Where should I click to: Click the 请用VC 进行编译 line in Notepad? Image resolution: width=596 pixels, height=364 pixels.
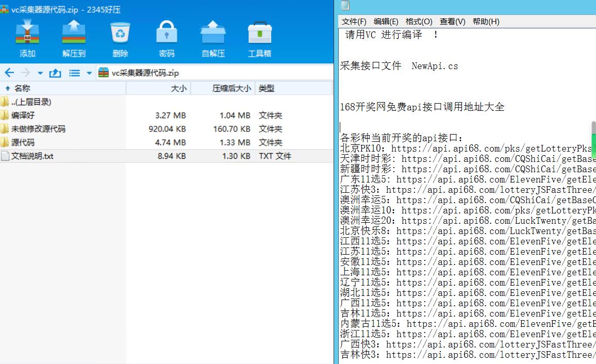click(x=391, y=35)
